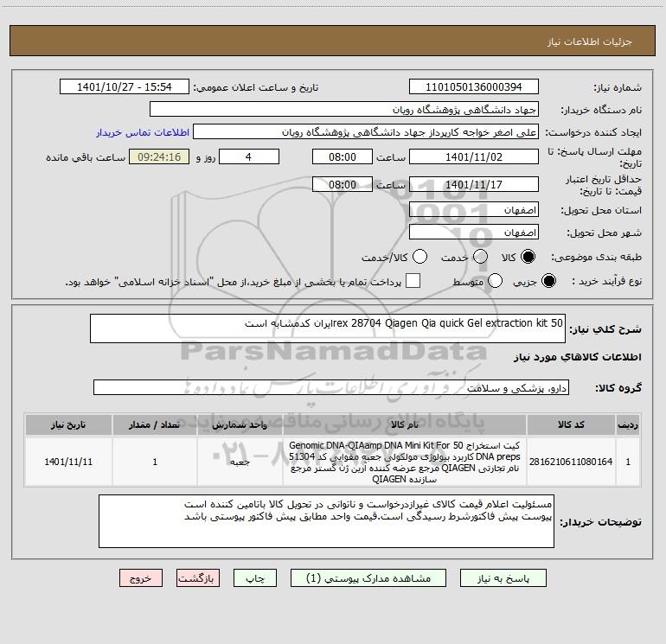The height and width of the screenshot is (644, 666).
Task: Click the price validity date 1401/11/17
Action: pyautogui.click(x=474, y=184)
